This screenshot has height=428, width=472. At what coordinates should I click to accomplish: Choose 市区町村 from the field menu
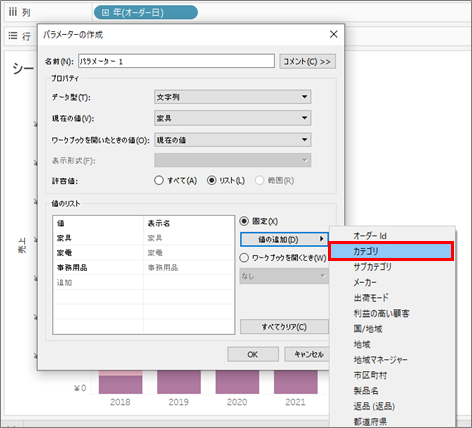click(392, 375)
